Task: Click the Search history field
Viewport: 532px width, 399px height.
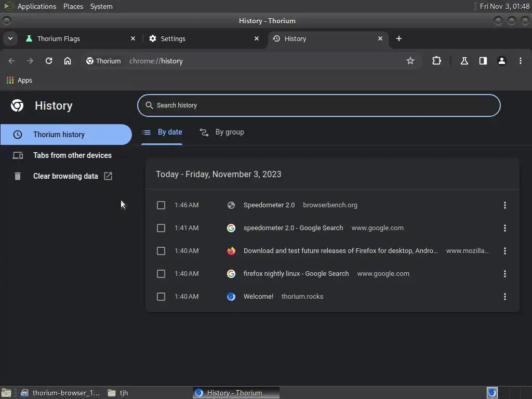Action: [x=318, y=105]
